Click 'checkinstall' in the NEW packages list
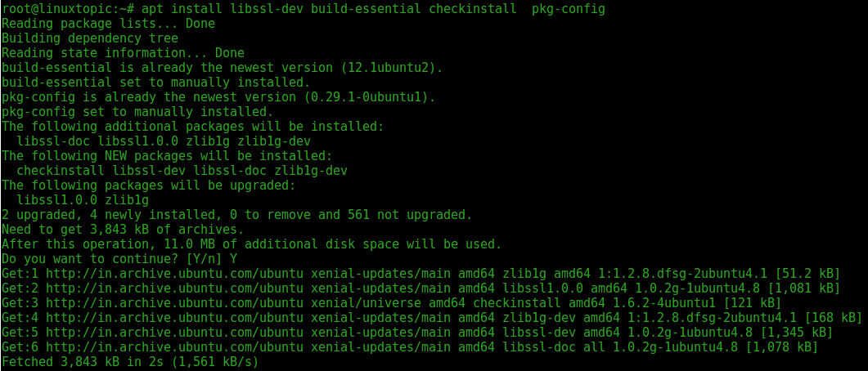868x371 pixels. point(61,170)
